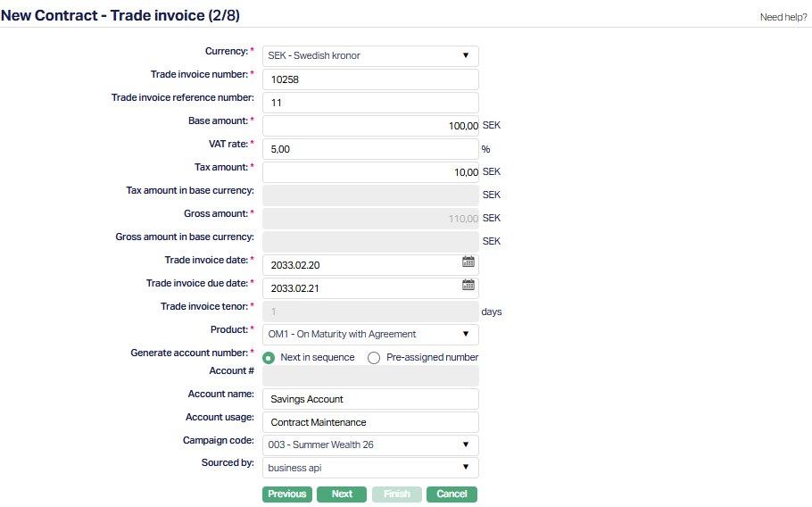This screenshot has height=507, width=812.
Task: Open the 'Need help?' link
Action: click(783, 17)
